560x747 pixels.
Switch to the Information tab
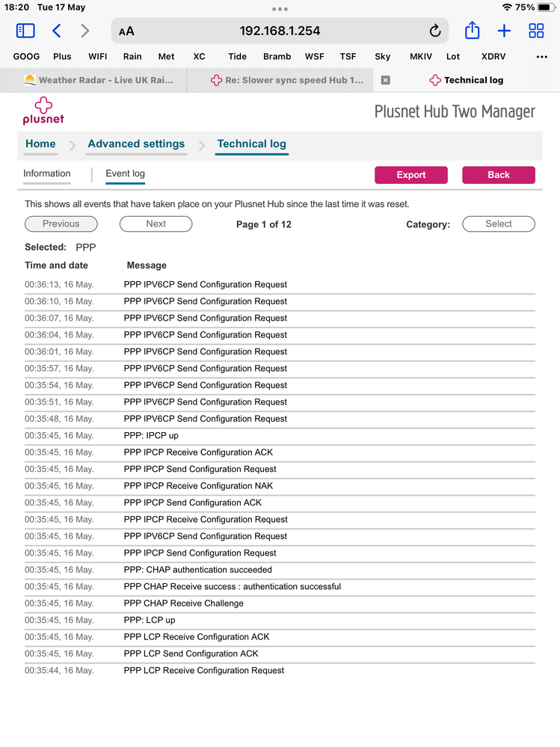point(46,173)
